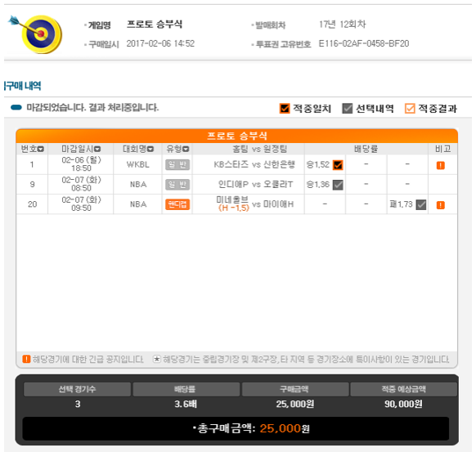Viewport: 476px width, 452px height.
Task: Click the 총구매금액 25,000원 total bar
Action: click(x=236, y=428)
